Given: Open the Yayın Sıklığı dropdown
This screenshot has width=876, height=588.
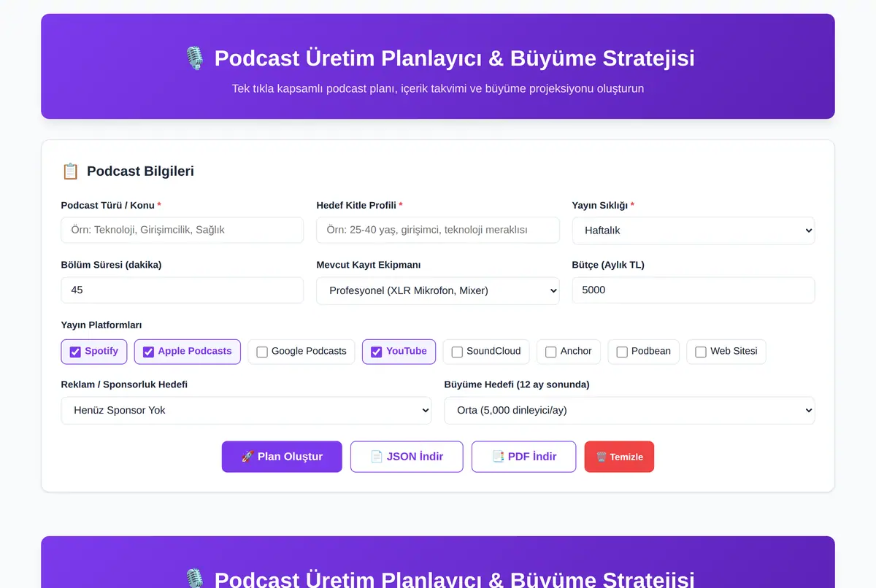Looking at the screenshot, I should point(693,231).
